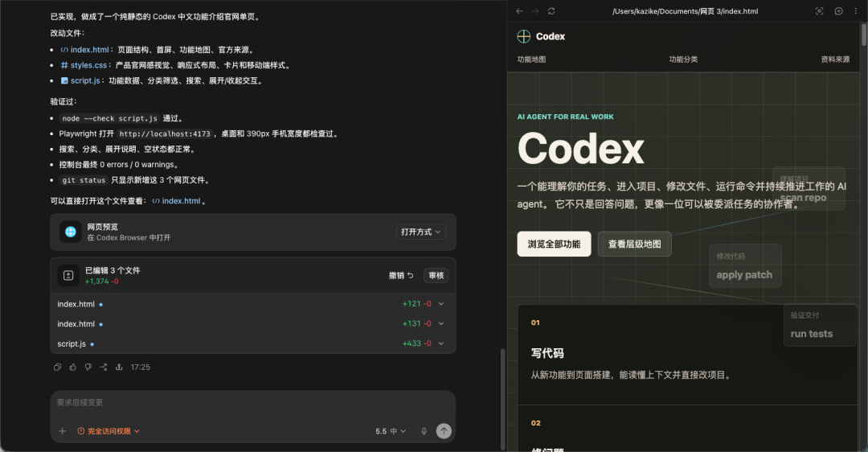Viewport: 868px width, 452px height.
Task: Click the 要求后续变更 message input field
Action: pos(252,403)
